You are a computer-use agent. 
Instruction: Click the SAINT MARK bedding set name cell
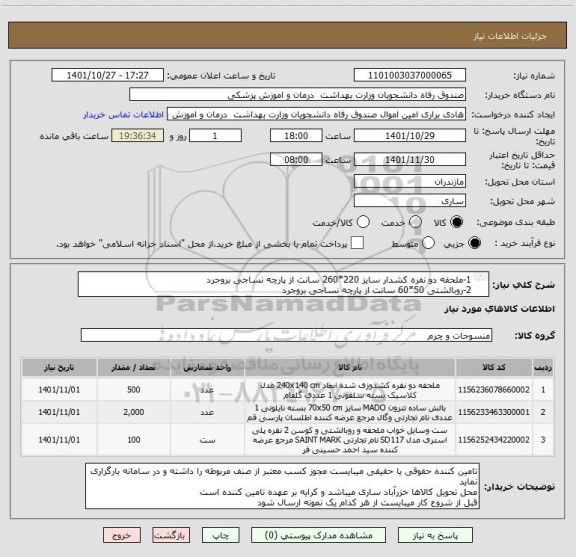[x=350, y=440]
